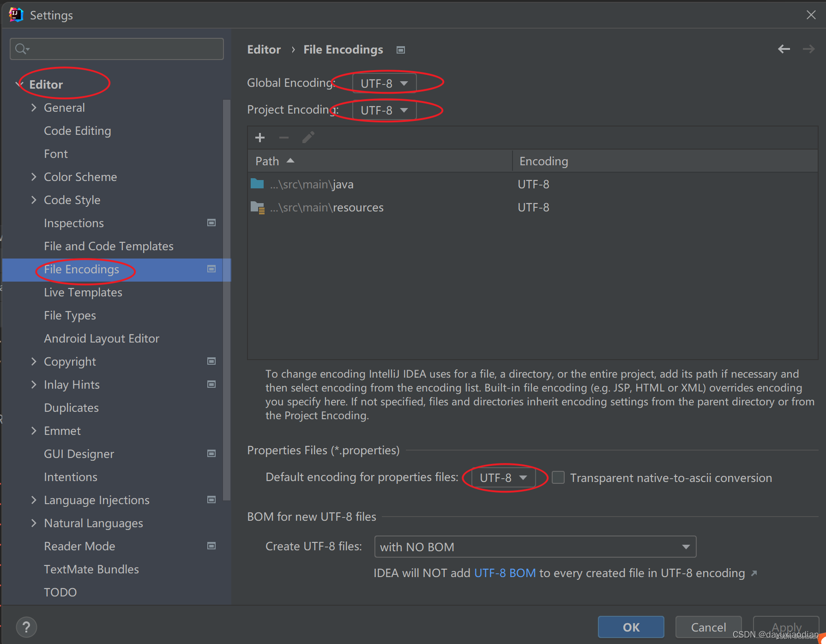Sort by Path column header
Viewport: 826px width, 644px height.
tap(380, 161)
